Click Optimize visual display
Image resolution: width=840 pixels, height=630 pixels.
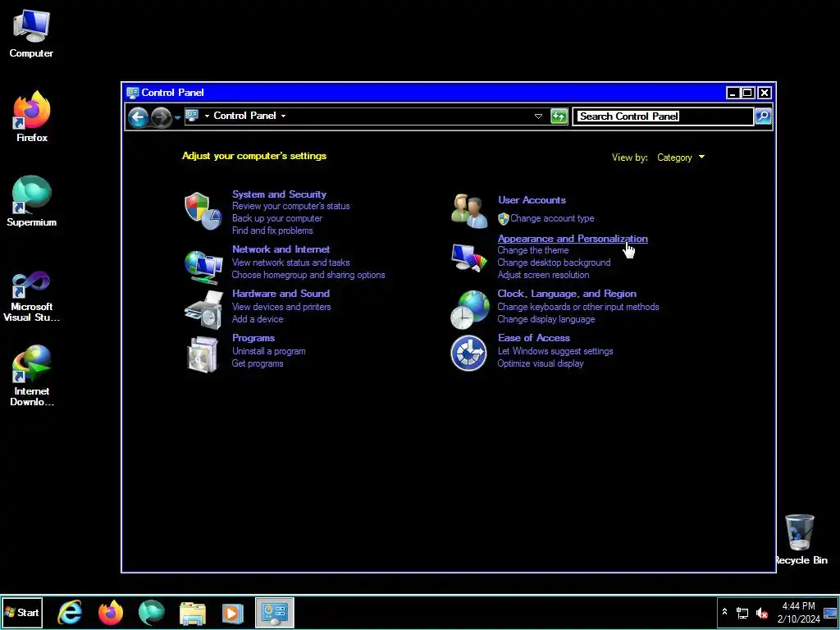(541, 363)
